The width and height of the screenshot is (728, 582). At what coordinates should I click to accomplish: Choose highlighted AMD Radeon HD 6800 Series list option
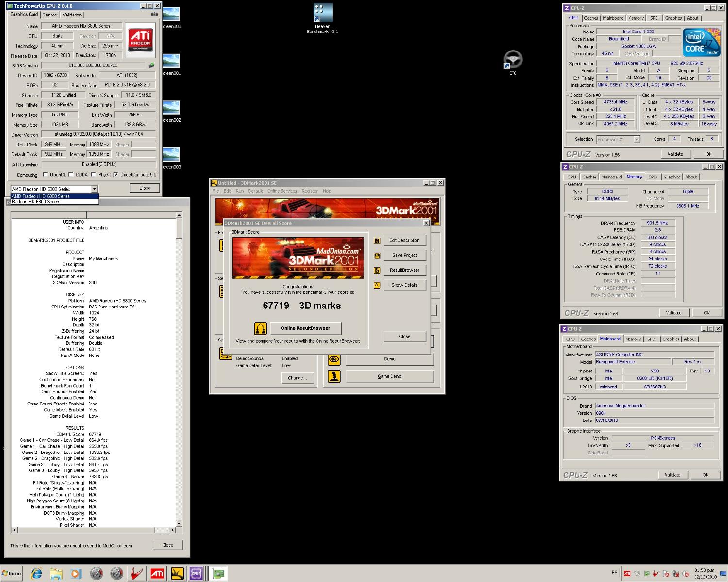pyautogui.click(x=54, y=196)
